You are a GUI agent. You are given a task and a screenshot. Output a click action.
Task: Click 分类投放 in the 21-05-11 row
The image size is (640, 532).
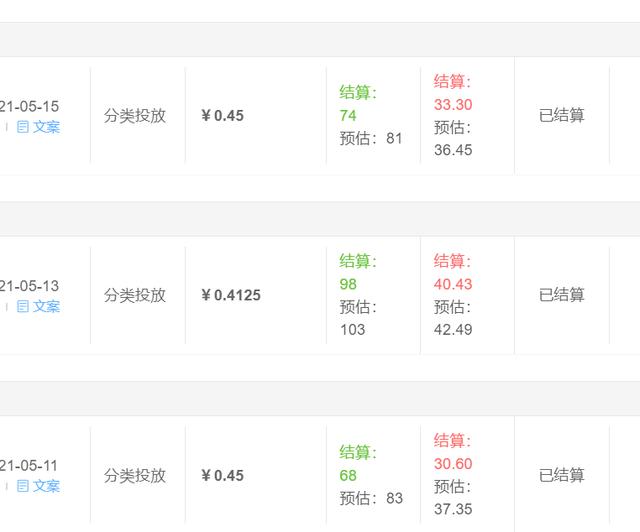point(135,475)
